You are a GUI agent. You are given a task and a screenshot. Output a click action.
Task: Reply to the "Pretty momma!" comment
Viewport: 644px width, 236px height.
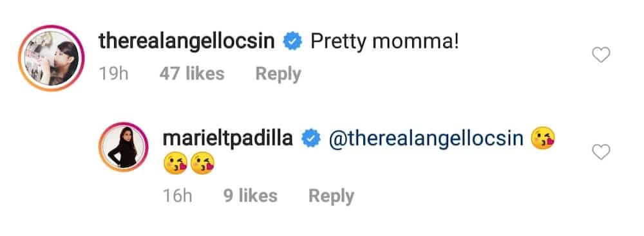(x=278, y=75)
